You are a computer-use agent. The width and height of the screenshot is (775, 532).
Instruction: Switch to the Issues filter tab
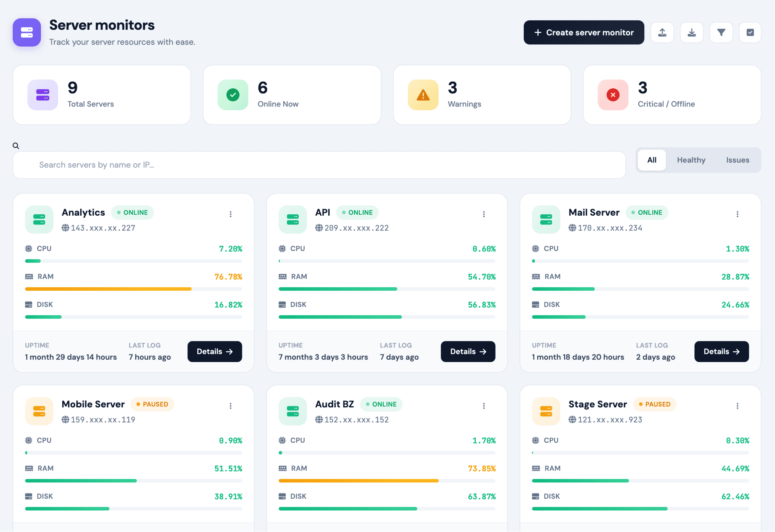737,160
